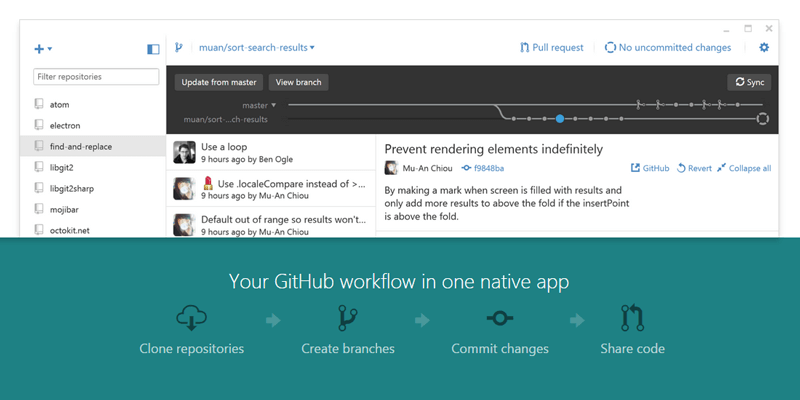Viewport: 800px width, 400px height.
Task: Revert the selected commit
Action: click(x=694, y=168)
